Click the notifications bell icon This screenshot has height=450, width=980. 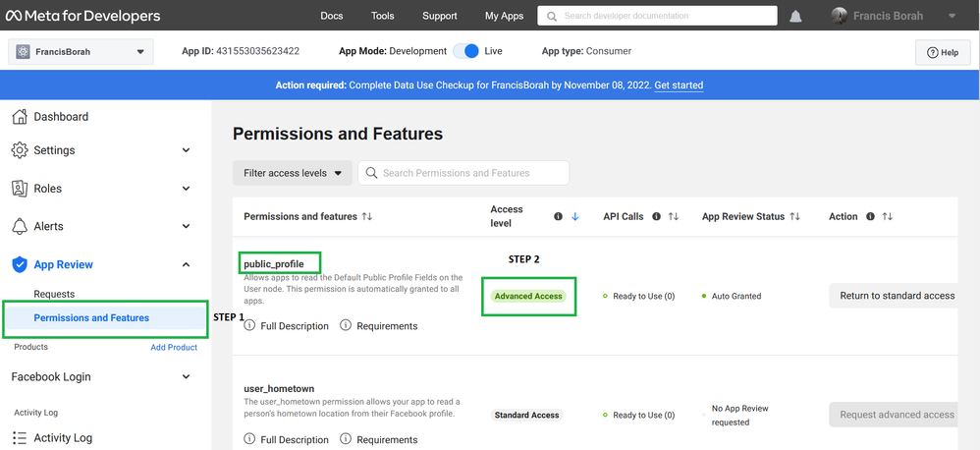795,17
